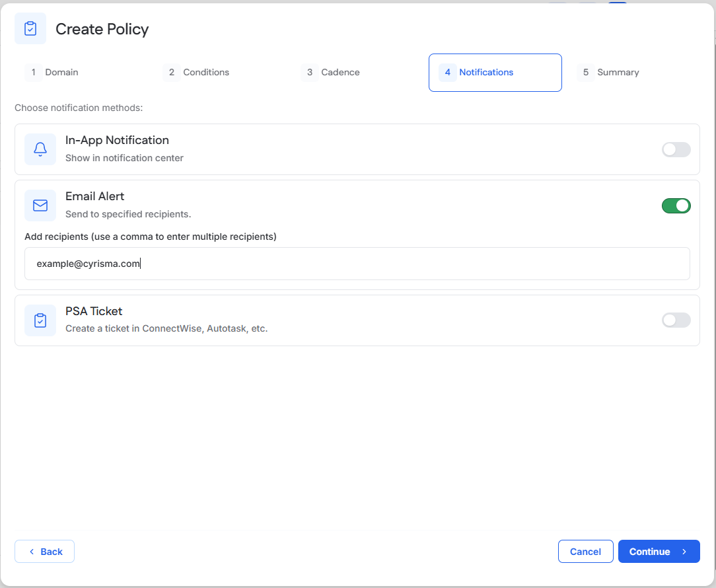716x588 pixels.
Task: Click the 'Show in notification center' description
Action: click(x=124, y=158)
